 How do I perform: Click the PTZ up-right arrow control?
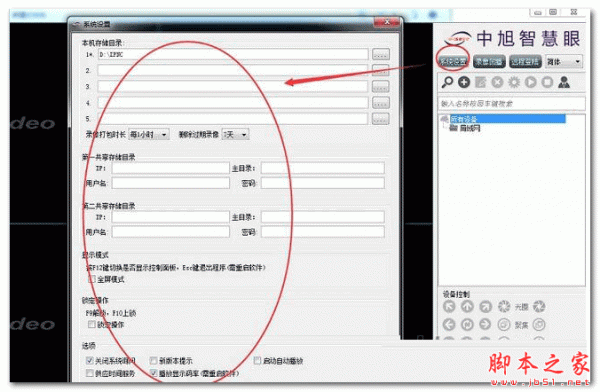(485, 306)
